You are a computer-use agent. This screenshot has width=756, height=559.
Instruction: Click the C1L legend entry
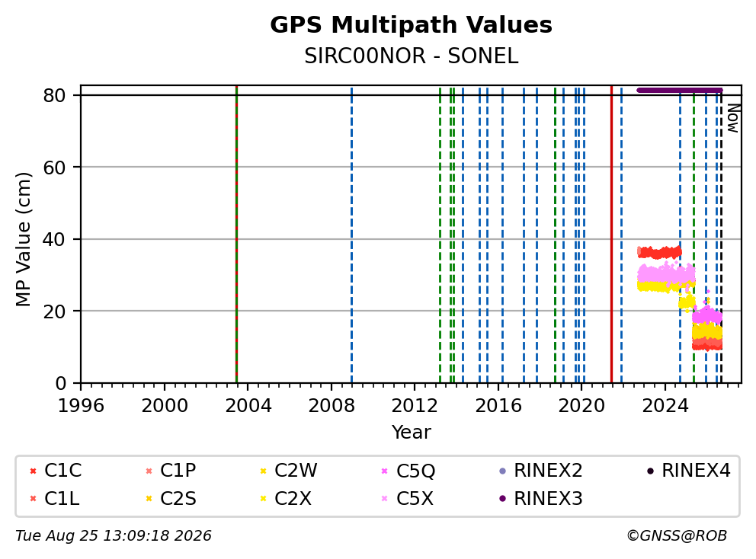pyautogui.click(x=54, y=498)
